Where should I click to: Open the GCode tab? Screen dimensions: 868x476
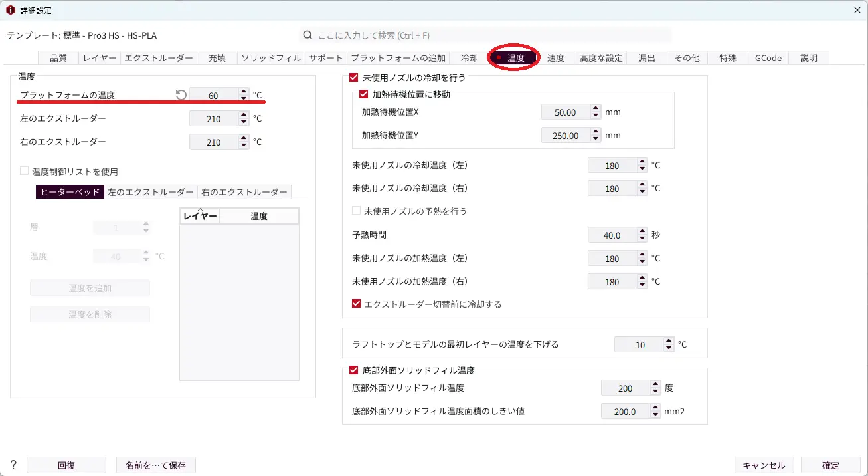(768, 58)
